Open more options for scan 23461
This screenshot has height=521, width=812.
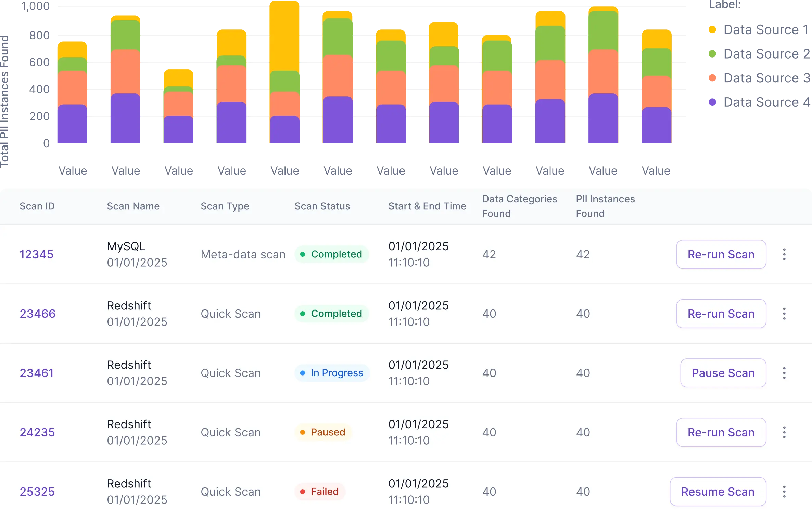click(x=784, y=373)
